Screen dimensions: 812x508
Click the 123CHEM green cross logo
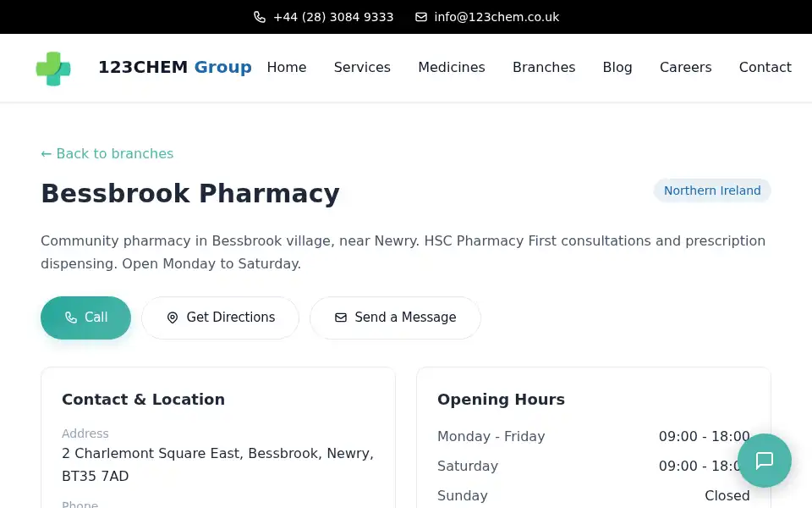pyautogui.click(x=53, y=69)
